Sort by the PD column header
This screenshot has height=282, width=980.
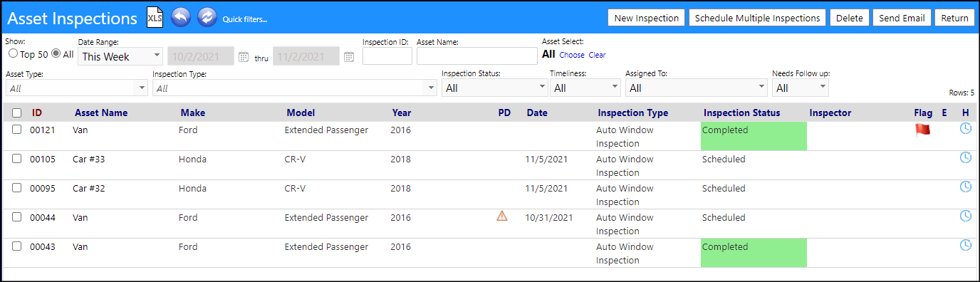click(x=504, y=113)
